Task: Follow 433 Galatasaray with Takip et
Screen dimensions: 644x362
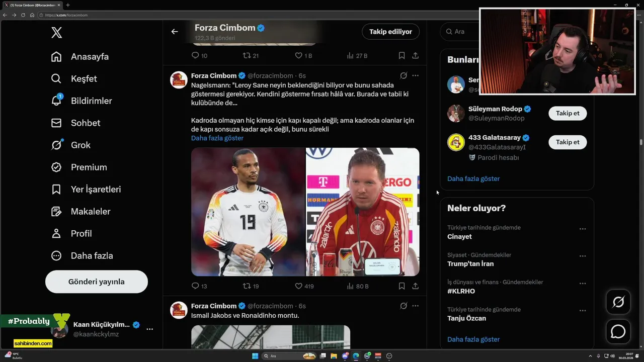Action: tap(568, 142)
